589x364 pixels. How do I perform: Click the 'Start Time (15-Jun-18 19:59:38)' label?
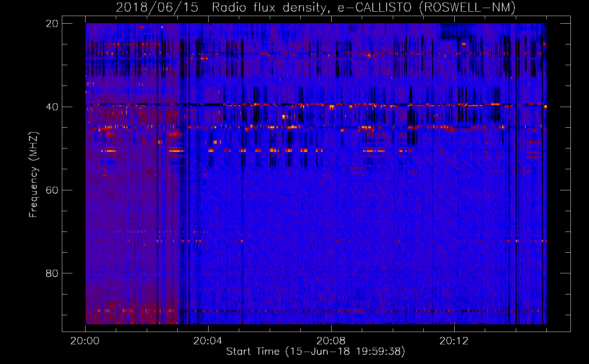(316, 352)
